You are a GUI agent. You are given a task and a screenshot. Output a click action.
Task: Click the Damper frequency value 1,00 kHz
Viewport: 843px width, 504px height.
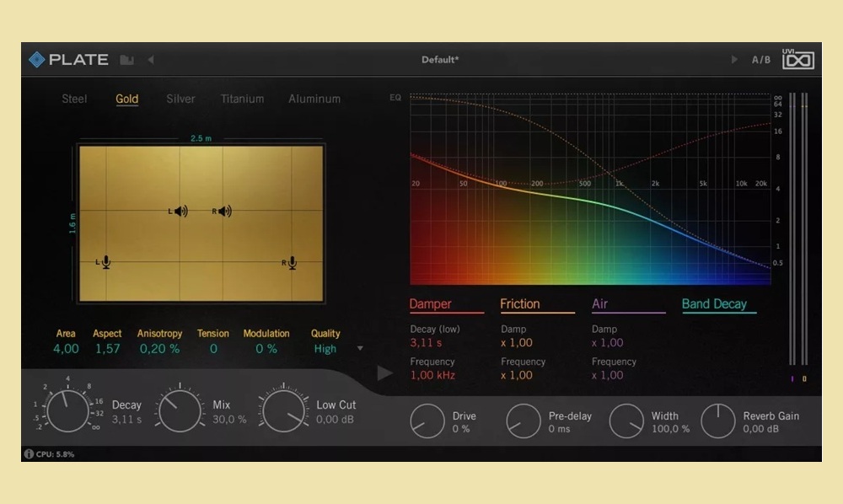click(432, 375)
